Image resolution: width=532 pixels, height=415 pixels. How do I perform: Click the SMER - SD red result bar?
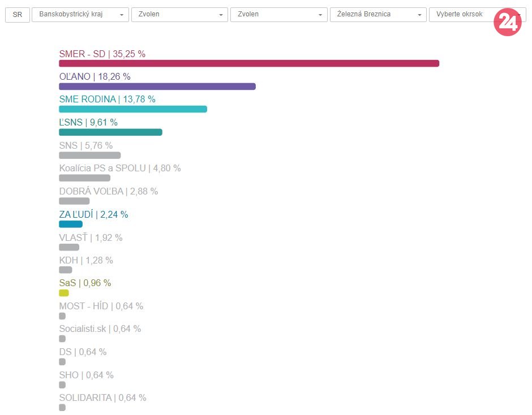(249, 63)
